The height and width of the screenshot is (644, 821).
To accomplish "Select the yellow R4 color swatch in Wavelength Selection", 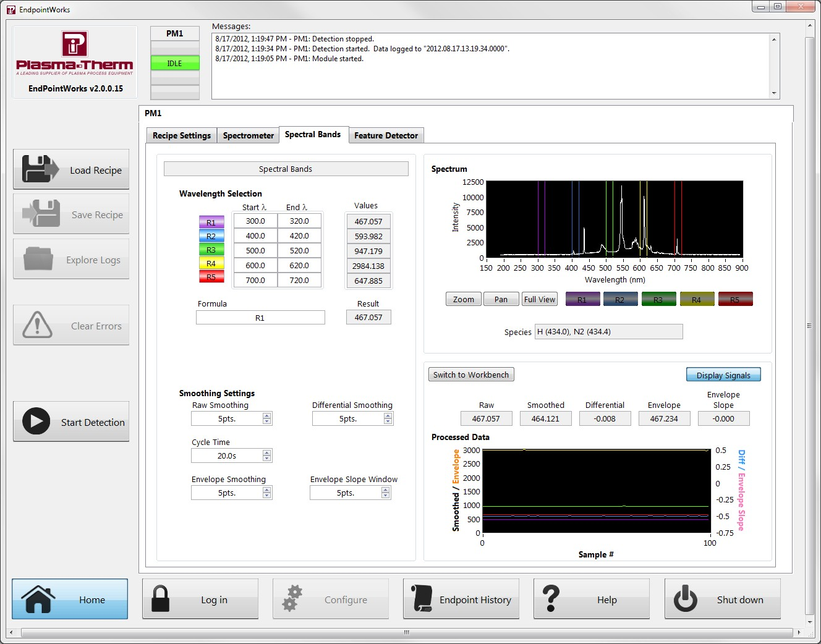I will [x=211, y=263].
